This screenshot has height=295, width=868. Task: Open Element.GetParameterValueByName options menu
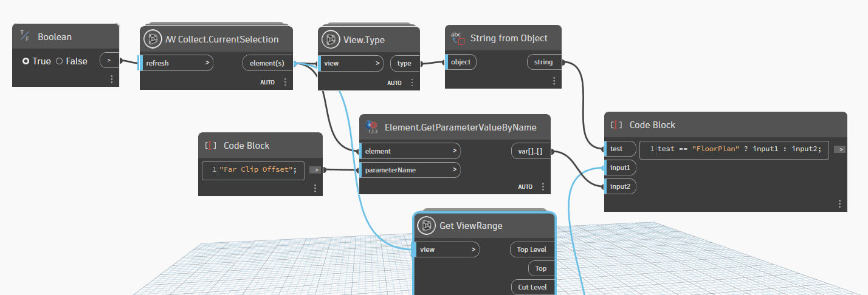tap(543, 187)
